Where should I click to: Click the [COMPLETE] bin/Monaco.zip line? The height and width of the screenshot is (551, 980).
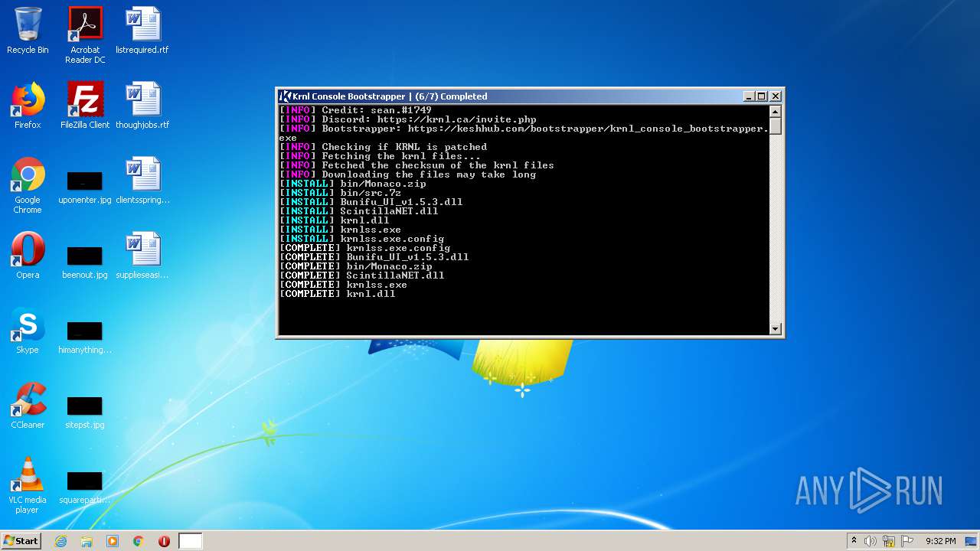[355, 266]
